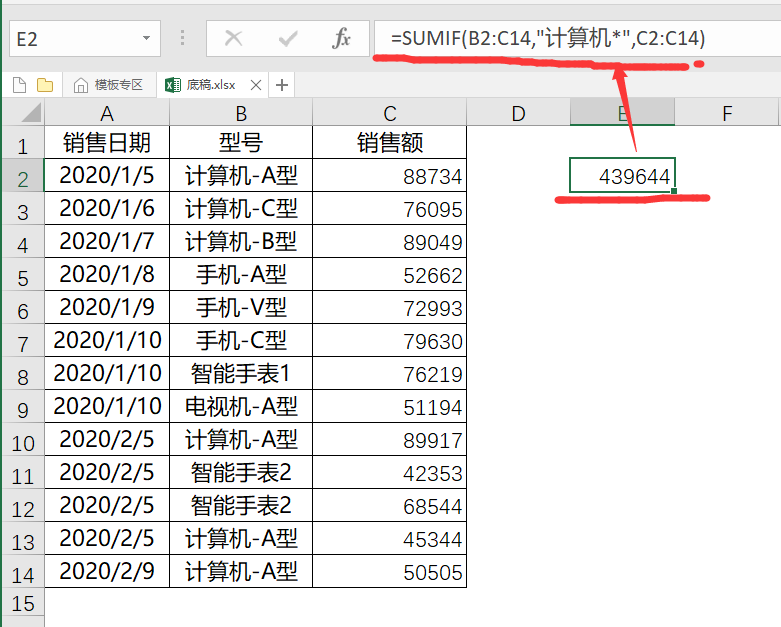Click the select-all corner triangle
781x627 pixels.
[x=31, y=113]
